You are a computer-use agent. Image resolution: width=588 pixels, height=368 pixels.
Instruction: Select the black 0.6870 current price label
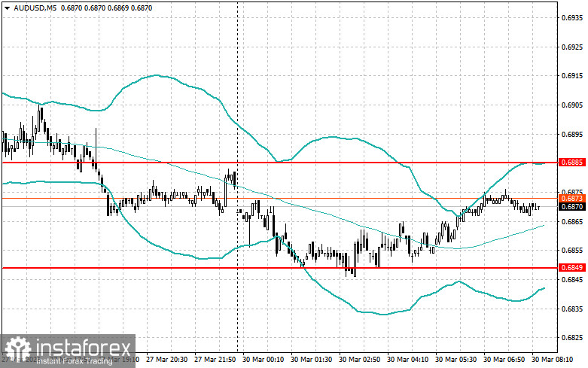(x=572, y=206)
